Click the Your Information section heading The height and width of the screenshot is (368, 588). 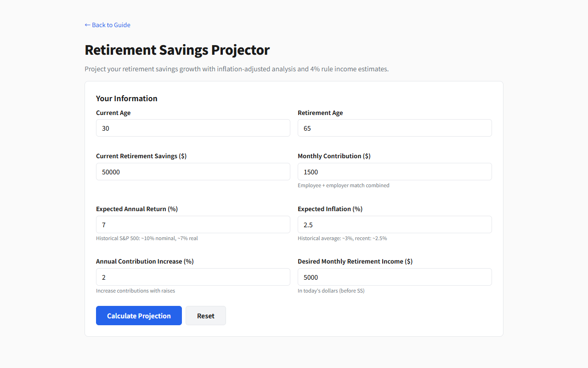(x=126, y=98)
